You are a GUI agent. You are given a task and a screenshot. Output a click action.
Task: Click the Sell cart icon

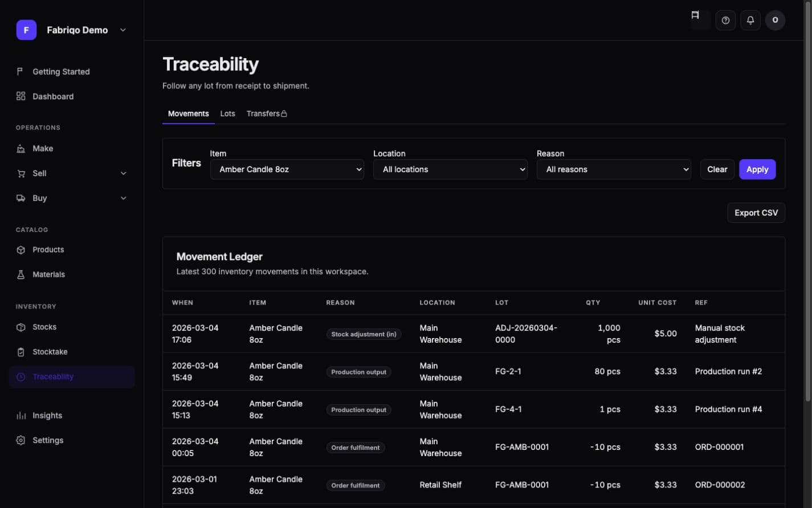click(x=21, y=173)
